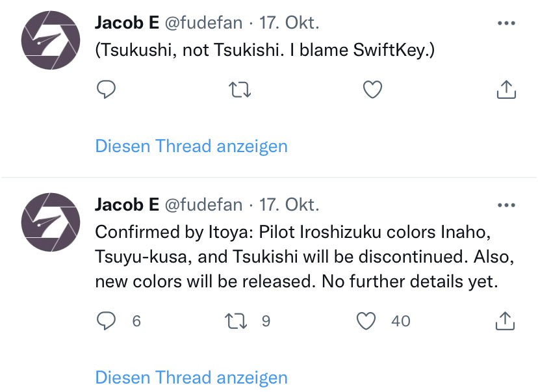The height and width of the screenshot is (392, 538).
Task: Reply to the SwiftKey correction tweet
Action: tap(106, 90)
